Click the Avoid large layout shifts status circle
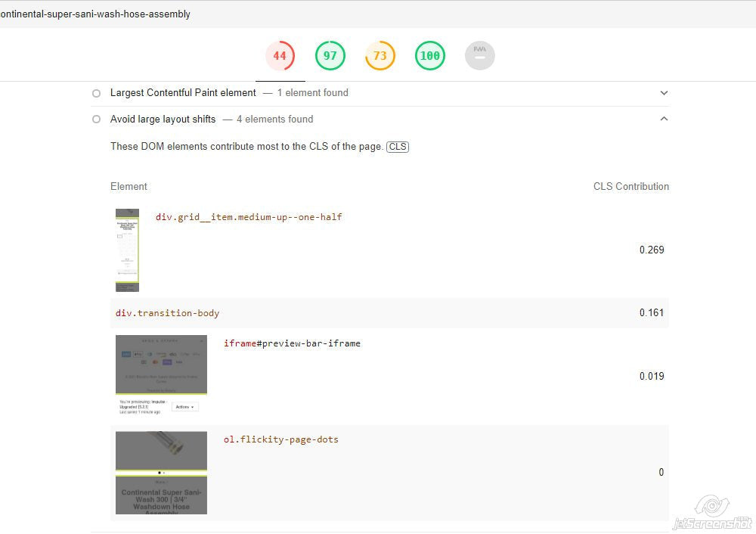 coord(96,120)
